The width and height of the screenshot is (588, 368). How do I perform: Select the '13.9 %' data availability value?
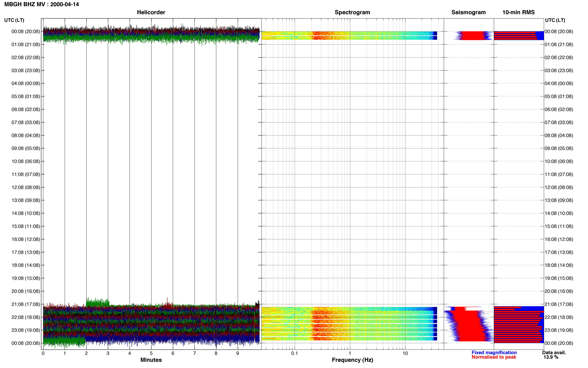[x=551, y=357]
